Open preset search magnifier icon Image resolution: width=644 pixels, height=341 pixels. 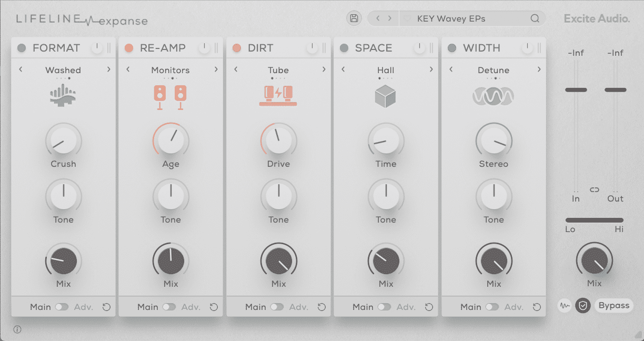click(x=535, y=18)
